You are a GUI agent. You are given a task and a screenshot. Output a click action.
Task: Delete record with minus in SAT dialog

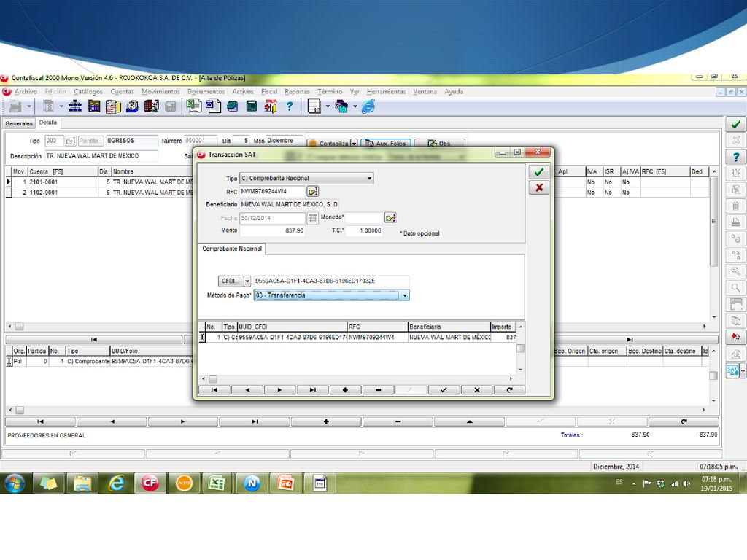[378, 390]
